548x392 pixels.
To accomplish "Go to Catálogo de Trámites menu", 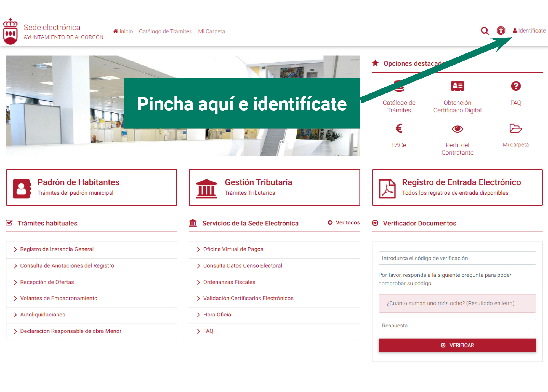I will pyautogui.click(x=165, y=31).
